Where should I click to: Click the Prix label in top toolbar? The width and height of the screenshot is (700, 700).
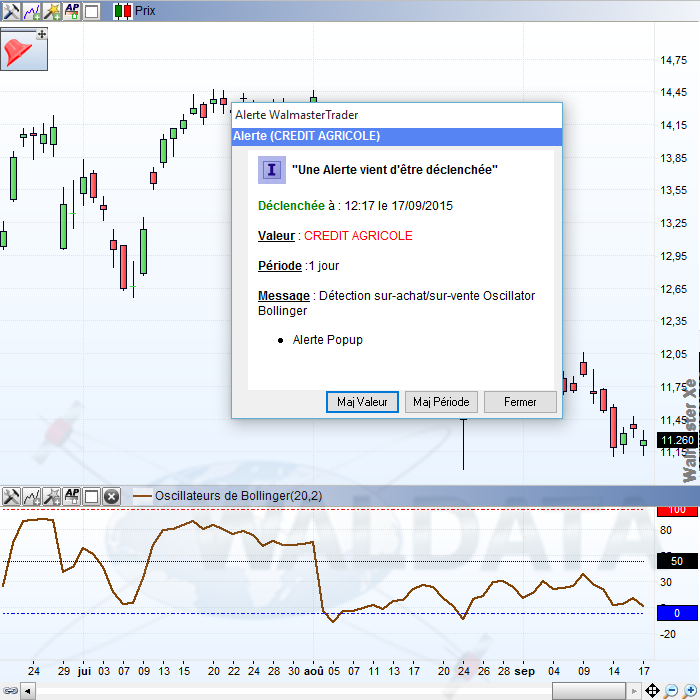tap(145, 11)
